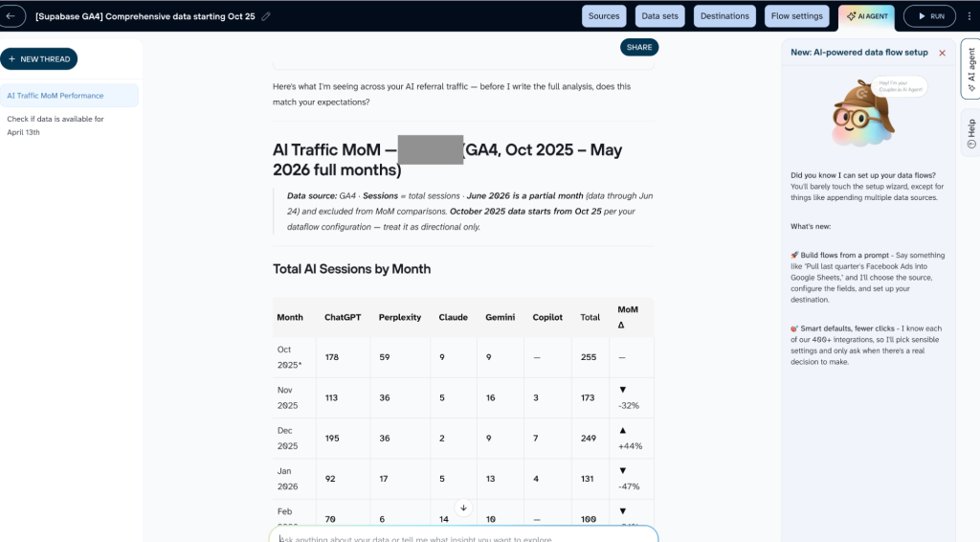Click the ChatGPT value 113
Image resolution: width=980 pixels, height=542 pixels.
coord(331,397)
